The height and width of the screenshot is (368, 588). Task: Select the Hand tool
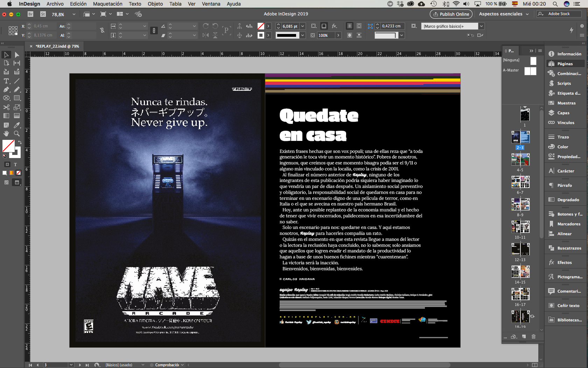click(6, 134)
